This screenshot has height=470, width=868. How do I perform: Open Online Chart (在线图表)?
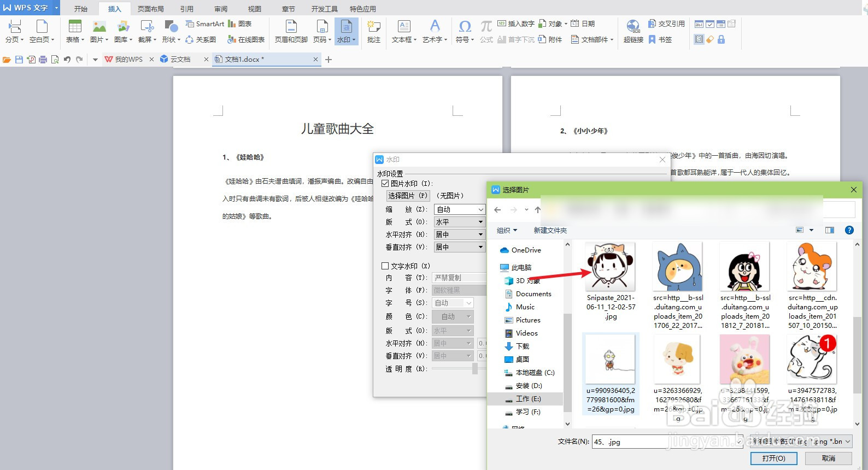pos(247,39)
